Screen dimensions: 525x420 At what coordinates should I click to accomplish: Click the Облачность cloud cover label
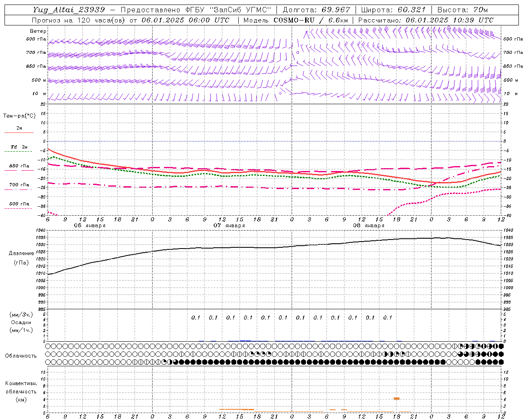click(21, 356)
